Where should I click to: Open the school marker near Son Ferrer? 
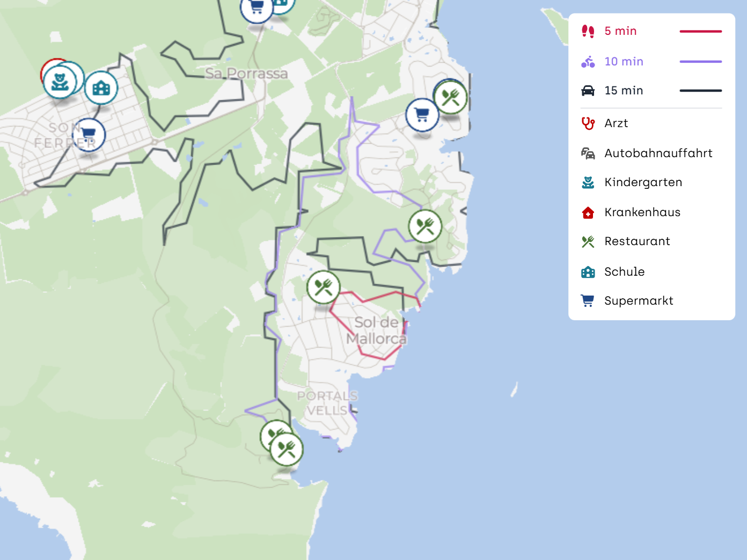click(x=101, y=88)
